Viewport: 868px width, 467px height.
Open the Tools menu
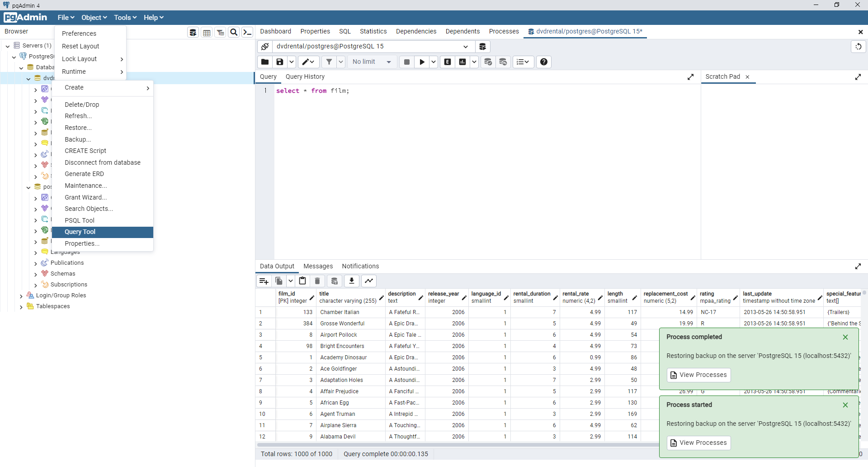click(x=125, y=18)
